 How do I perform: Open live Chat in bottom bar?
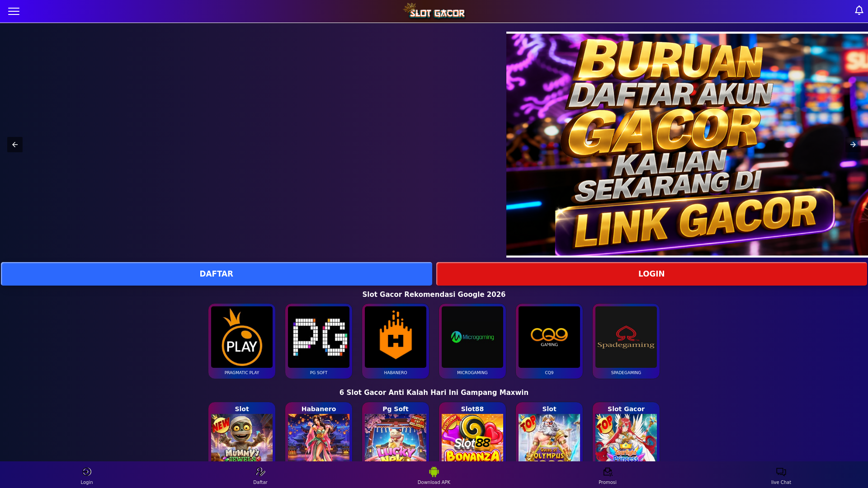point(781,475)
